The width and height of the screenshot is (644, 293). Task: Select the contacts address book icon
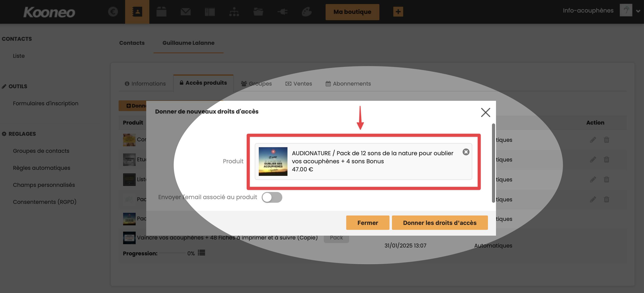[137, 12]
